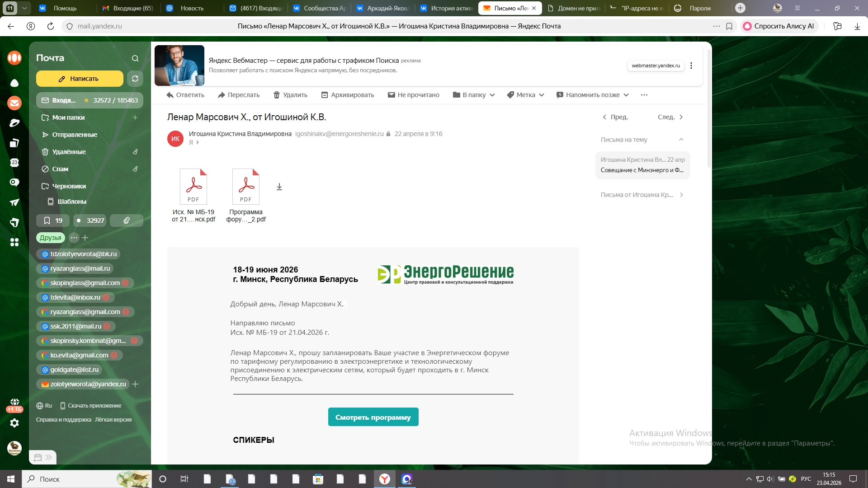868x488 pixels.
Task: Open settings gear in left sidebar
Action: click(x=14, y=423)
